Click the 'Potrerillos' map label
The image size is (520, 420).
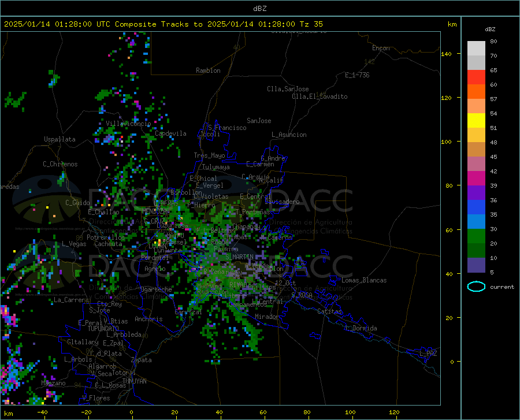106,237
